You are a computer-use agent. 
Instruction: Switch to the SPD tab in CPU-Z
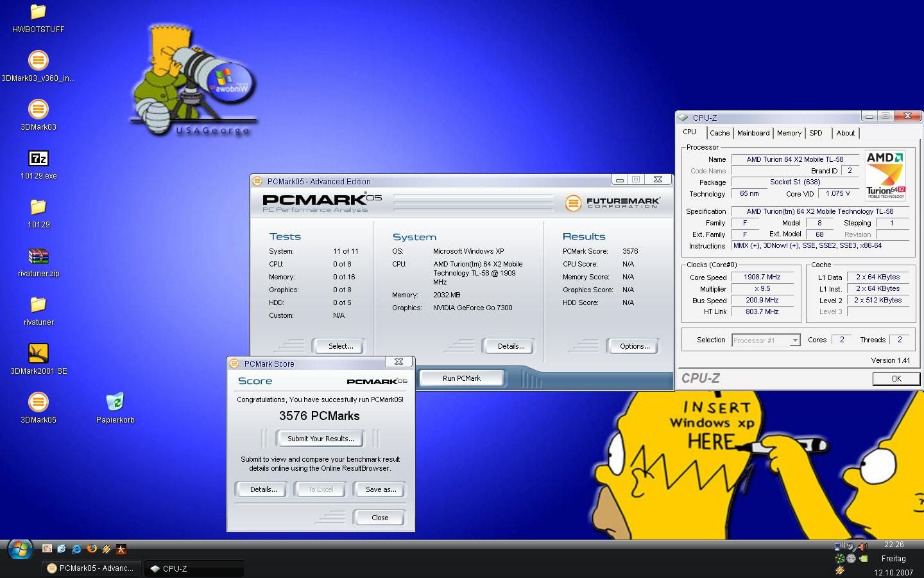pyautogui.click(x=816, y=133)
